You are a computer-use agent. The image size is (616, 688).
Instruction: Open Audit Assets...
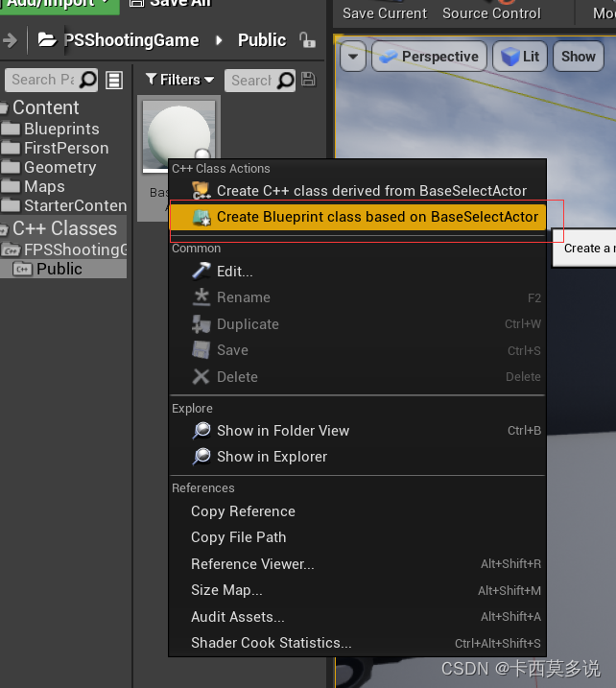358,616
